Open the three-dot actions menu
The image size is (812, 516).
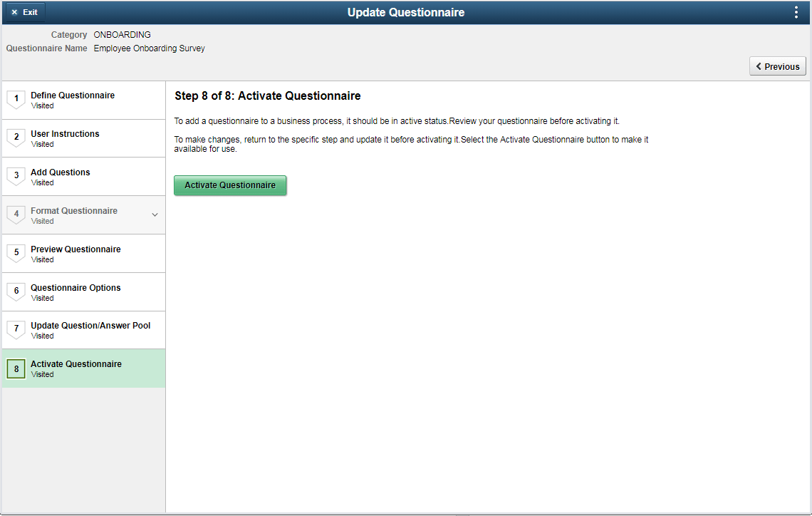click(x=796, y=11)
